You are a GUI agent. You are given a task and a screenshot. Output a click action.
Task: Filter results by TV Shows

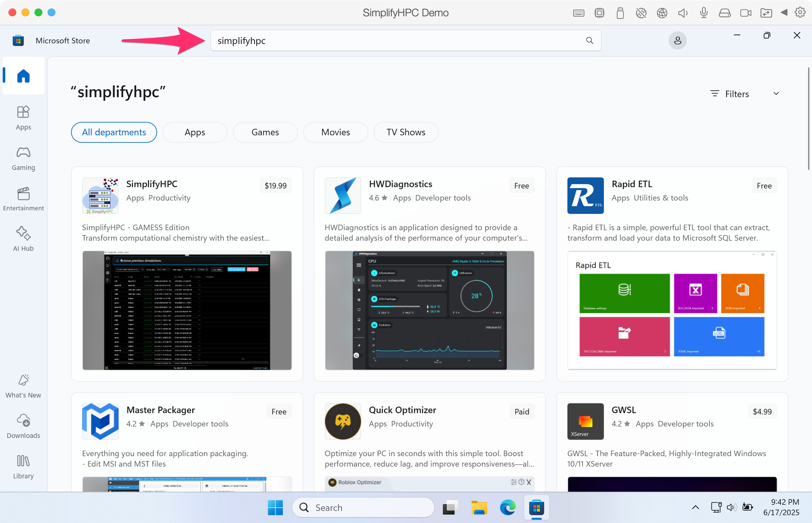tap(405, 132)
